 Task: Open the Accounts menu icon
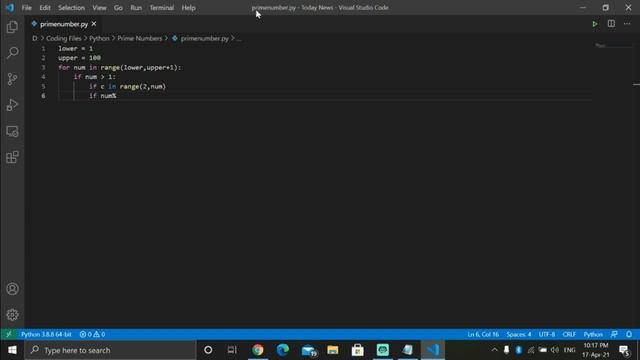coord(12,289)
